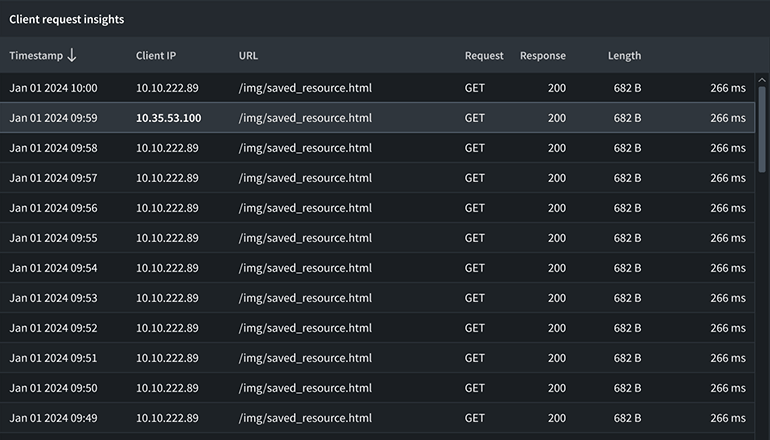Select the GET request in 09:56 row
The width and height of the screenshot is (770, 440).
tap(474, 208)
